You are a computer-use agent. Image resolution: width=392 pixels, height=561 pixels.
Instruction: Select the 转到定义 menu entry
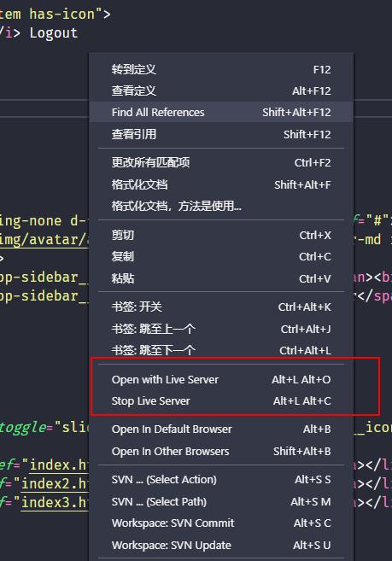pos(221,69)
